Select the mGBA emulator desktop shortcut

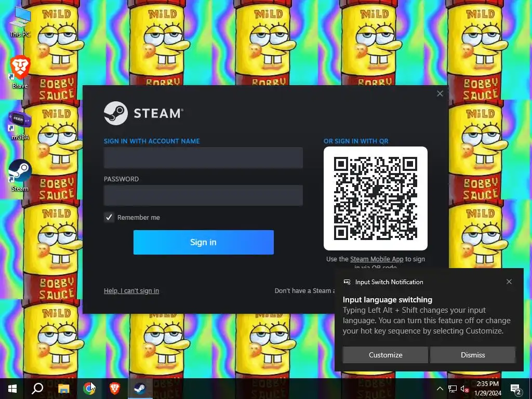tap(20, 125)
